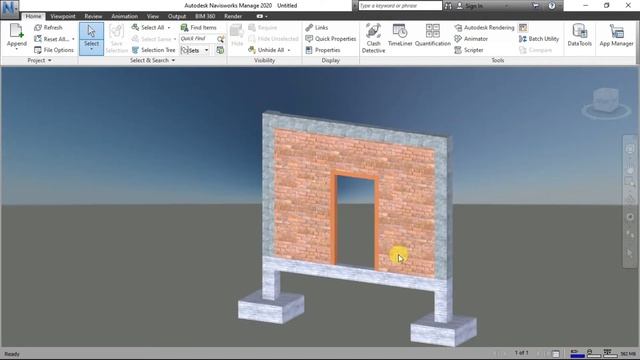The width and height of the screenshot is (640, 360).
Task: Toggle the Properties window
Action: [322, 50]
